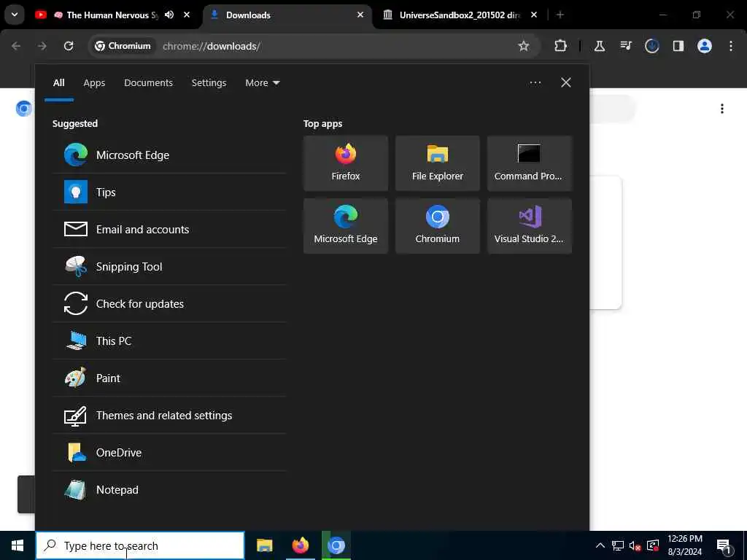Screen dimensions: 747x560
Task: Click the Type here to search box
Action: (x=140, y=545)
